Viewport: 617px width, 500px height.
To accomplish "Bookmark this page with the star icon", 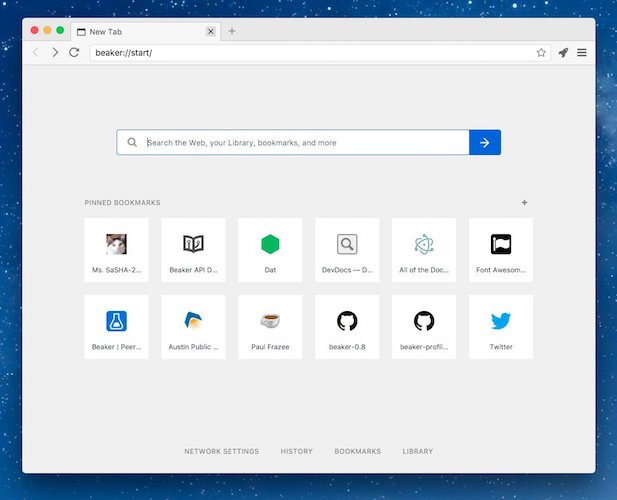I will (x=541, y=52).
